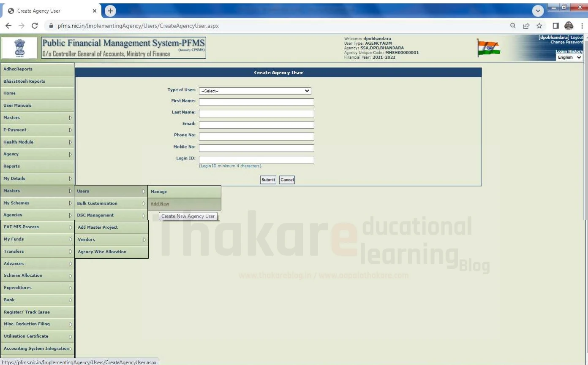Open Expenditures sidebar menu

pyautogui.click(x=37, y=288)
